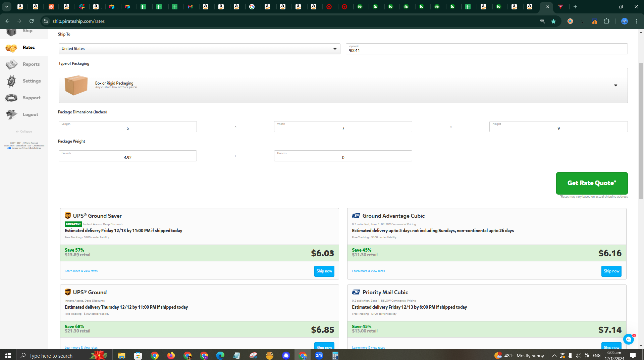Screen dimensions: 644x360
Task: View rates link for Ground Advantage Cubic
Action: [368, 271]
